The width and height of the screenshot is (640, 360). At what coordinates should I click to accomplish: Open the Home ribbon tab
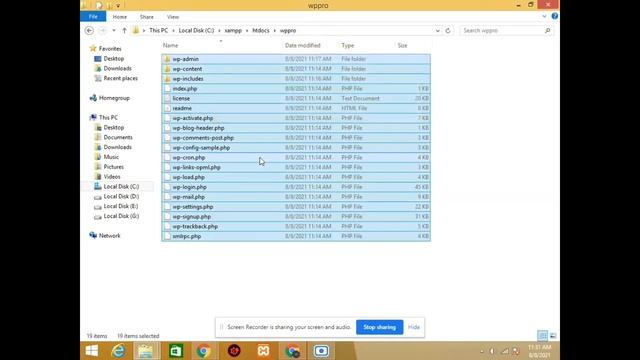pos(120,17)
